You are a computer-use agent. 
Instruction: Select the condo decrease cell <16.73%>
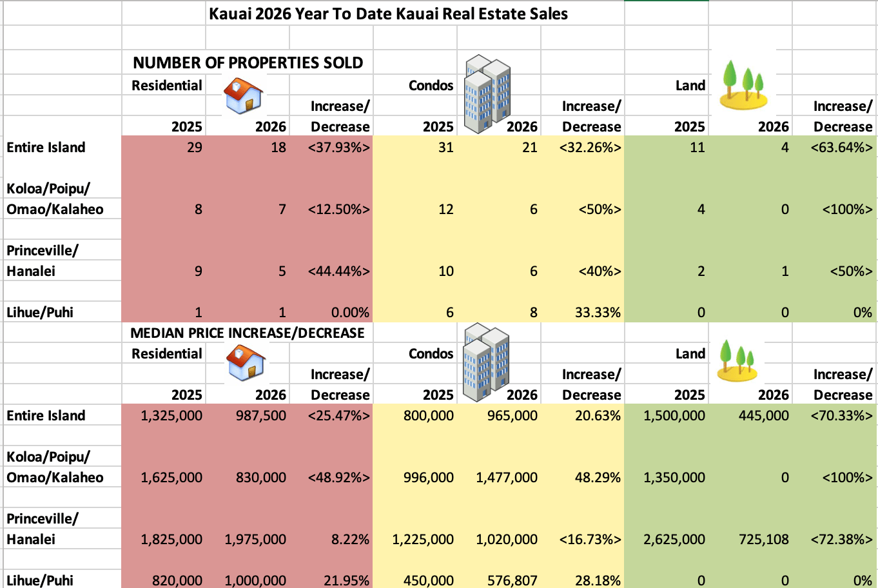590,540
